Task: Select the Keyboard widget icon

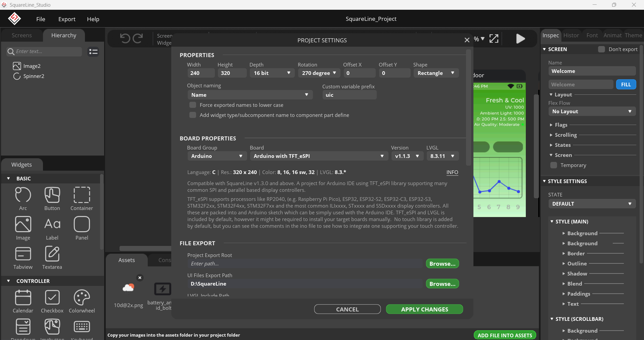Action: click(x=82, y=327)
